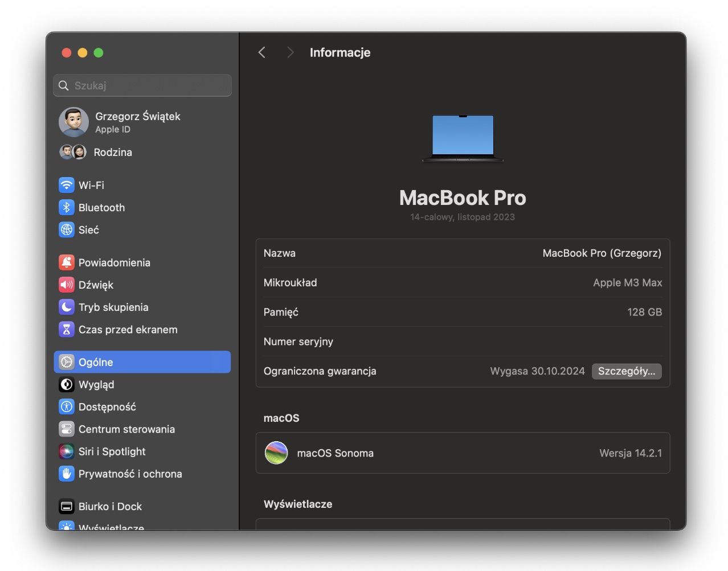This screenshot has width=728, height=571.
Task: Open the Rodzina family sharing label
Action: pos(113,152)
